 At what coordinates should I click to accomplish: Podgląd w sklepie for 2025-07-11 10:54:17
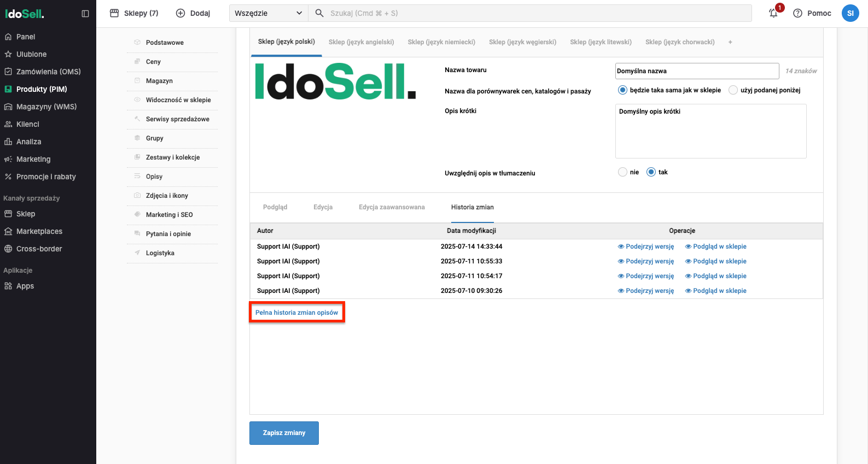click(x=716, y=276)
